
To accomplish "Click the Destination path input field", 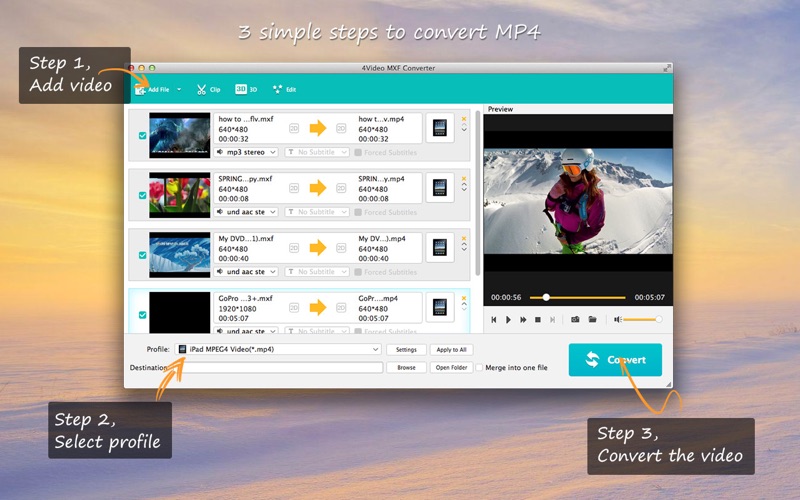I will (x=279, y=367).
